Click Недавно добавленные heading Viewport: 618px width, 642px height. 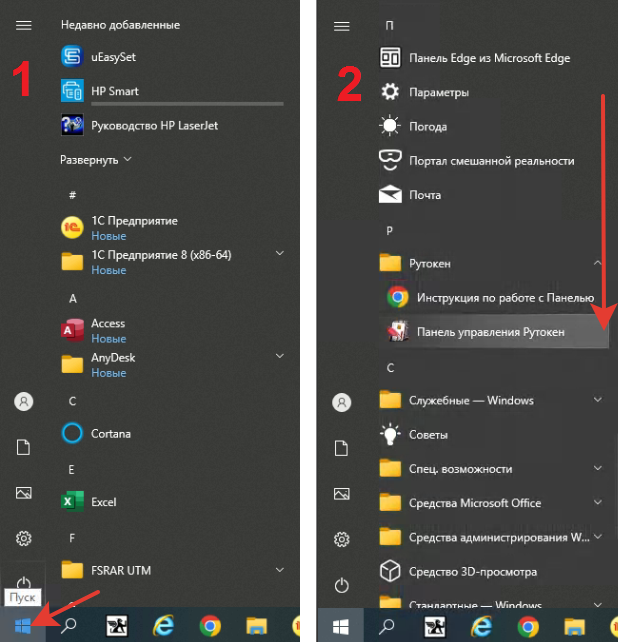pos(120,25)
